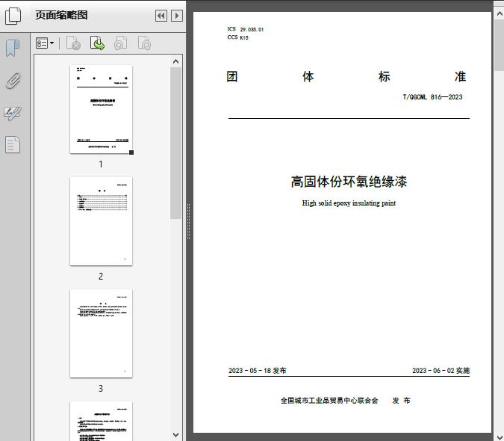Open the Attachments paperclip panel
This screenshot has height=441, width=504.
13,81
